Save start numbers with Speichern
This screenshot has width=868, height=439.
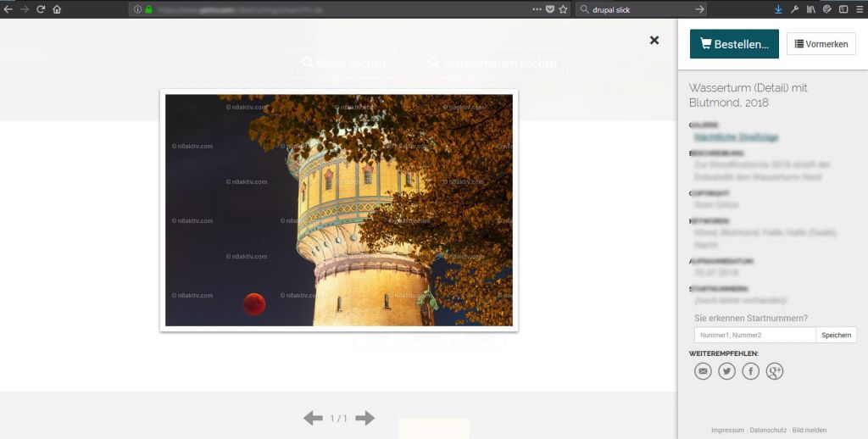tap(836, 335)
